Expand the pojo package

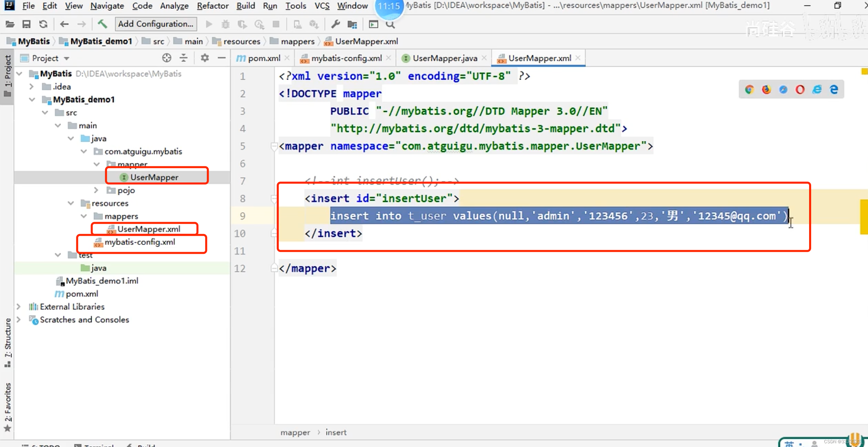coord(96,190)
